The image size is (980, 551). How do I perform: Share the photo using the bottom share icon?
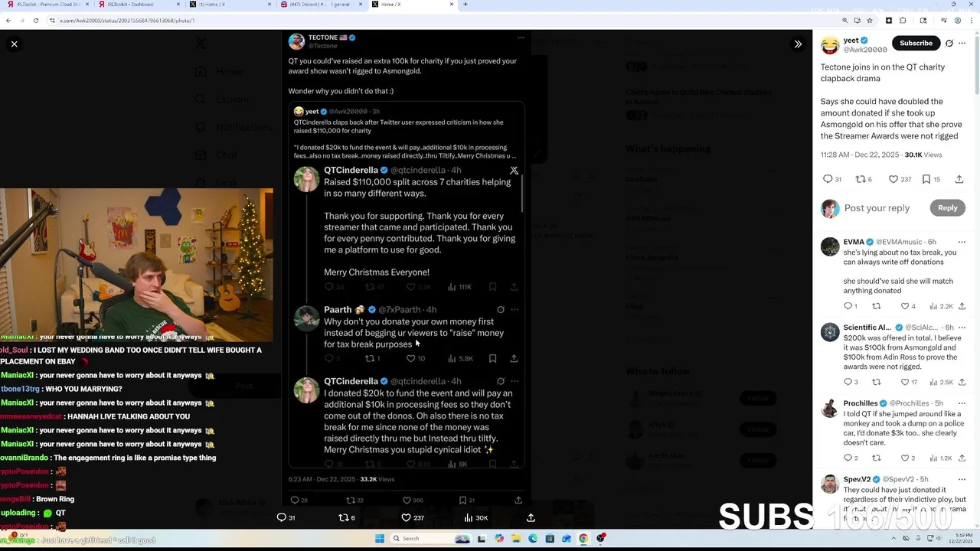(x=531, y=518)
